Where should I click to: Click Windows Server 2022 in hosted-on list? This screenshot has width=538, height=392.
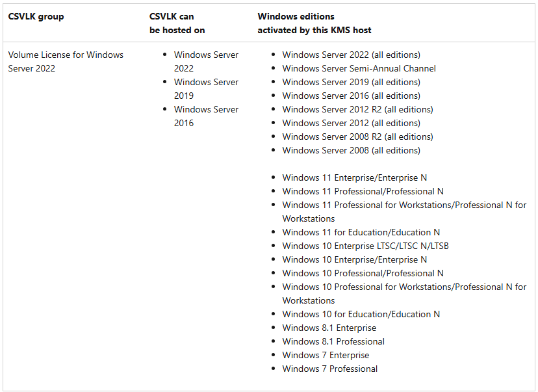point(206,62)
